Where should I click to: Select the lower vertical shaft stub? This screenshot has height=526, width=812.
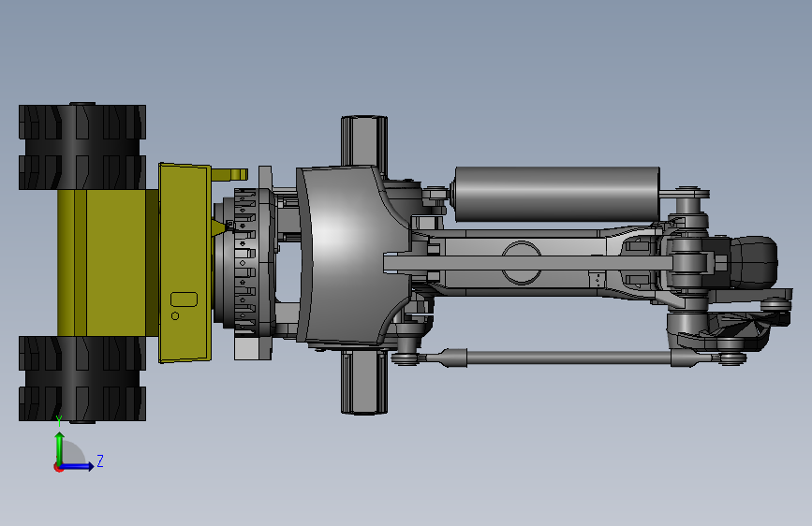[364, 382]
